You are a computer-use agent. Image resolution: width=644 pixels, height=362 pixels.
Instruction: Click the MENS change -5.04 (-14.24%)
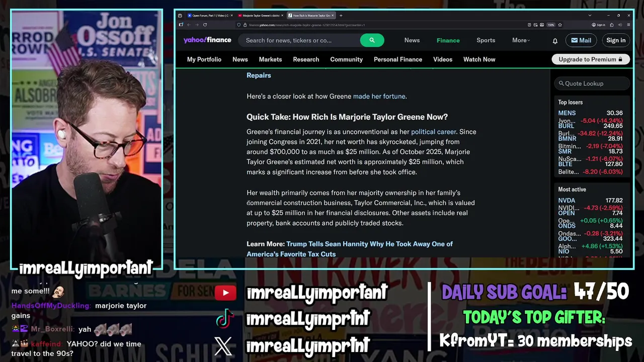tap(601, 121)
